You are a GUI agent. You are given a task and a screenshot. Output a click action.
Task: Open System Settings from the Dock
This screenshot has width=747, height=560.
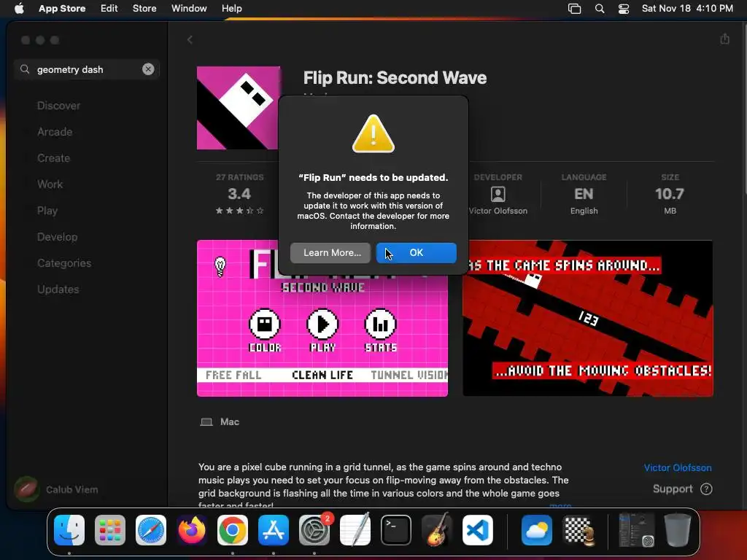[x=314, y=530]
